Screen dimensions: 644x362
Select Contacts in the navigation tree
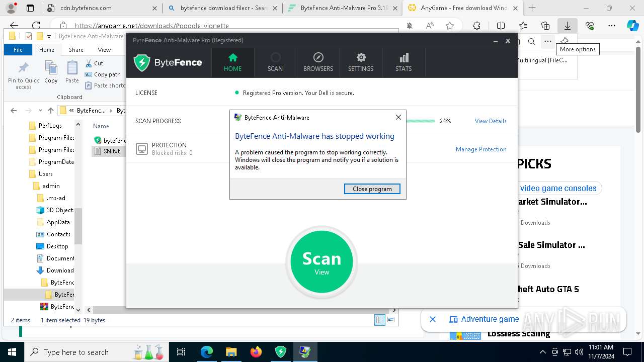click(x=54, y=234)
